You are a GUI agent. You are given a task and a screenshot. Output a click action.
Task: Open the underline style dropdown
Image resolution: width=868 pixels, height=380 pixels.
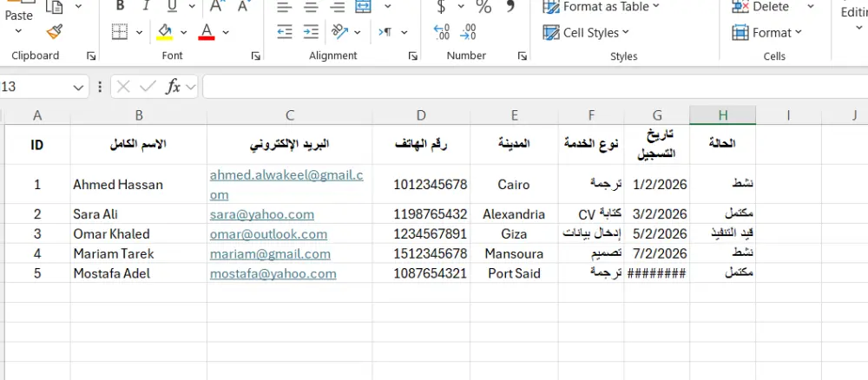pyautogui.click(x=192, y=6)
